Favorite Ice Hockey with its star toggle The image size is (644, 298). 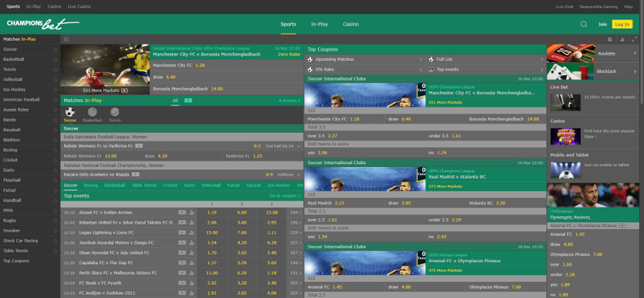pyautogui.click(x=55, y=90)
